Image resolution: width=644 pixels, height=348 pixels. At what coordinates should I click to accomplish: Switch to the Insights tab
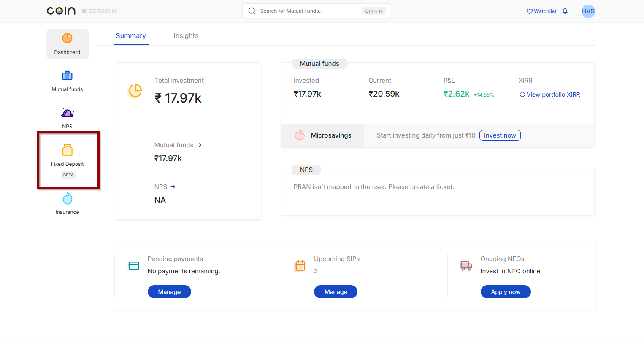(186, 36)
